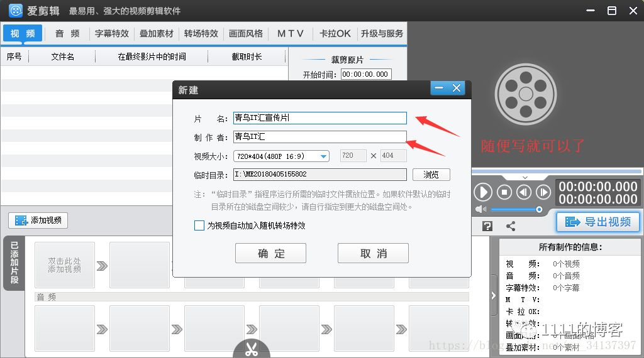Click the 在最终影片中的时间 column header
The height and width of the screenshot is (358, 644).
tap(152, 57)
